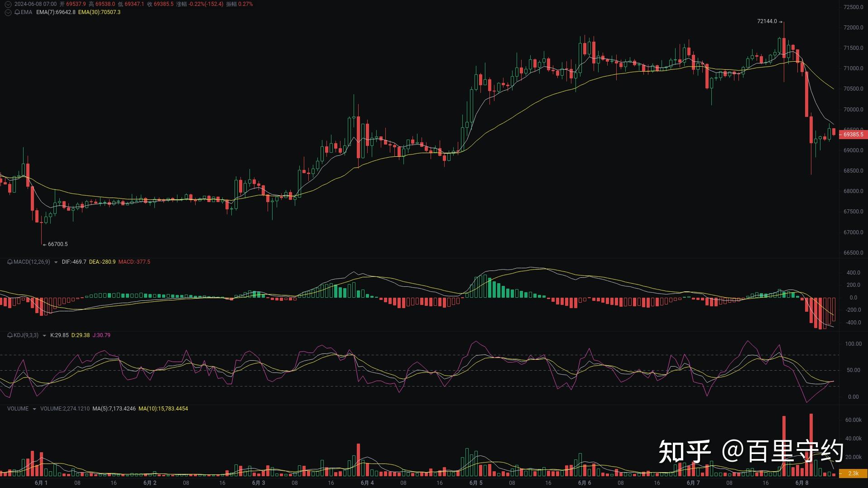The width and height of the screenshot is (868, 488).
Task: Click the EMA(30):70507.3 value
Action: point(99,12)
